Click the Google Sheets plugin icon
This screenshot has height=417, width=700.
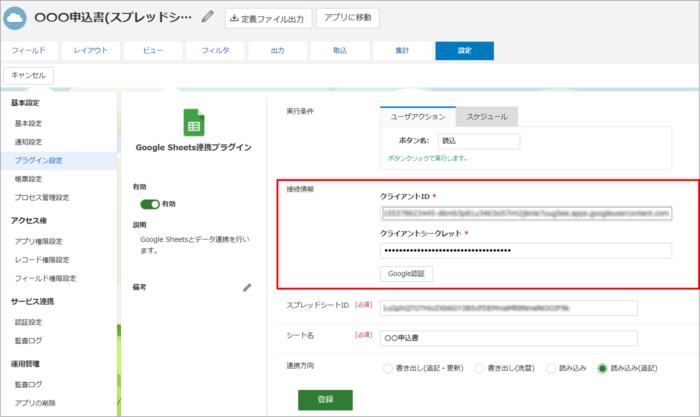tap(194, 122)
